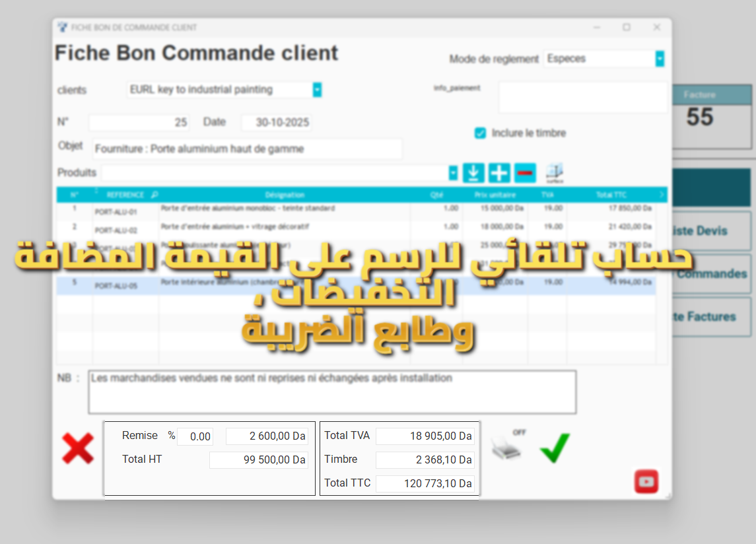756x544 pixels.
Task: Open the surface calculation cube icon
Action: [x=554, y=172]
